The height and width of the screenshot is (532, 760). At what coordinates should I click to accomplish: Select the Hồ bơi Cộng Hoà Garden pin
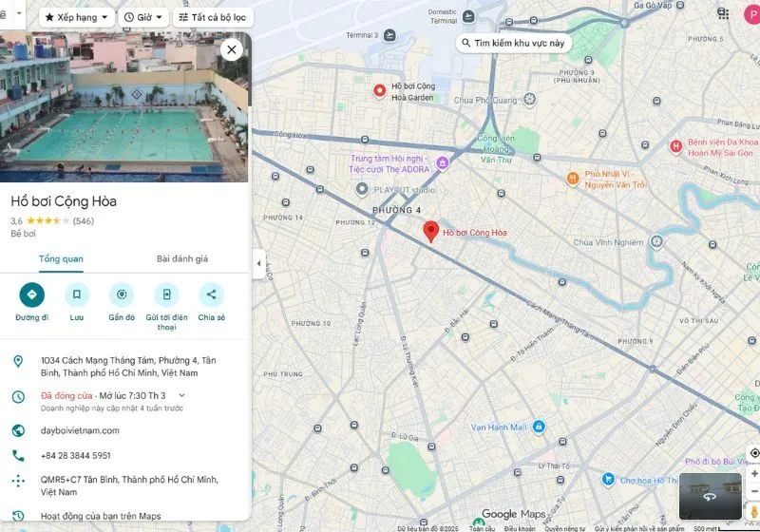click(x=379, y=90)
